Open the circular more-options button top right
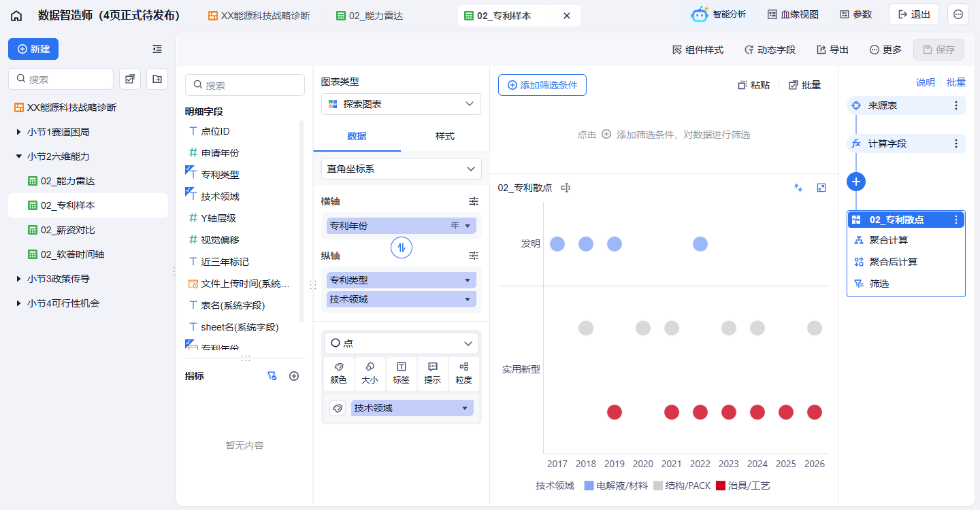The height and width of the screenshot is (510, 980). pos(958,14)
